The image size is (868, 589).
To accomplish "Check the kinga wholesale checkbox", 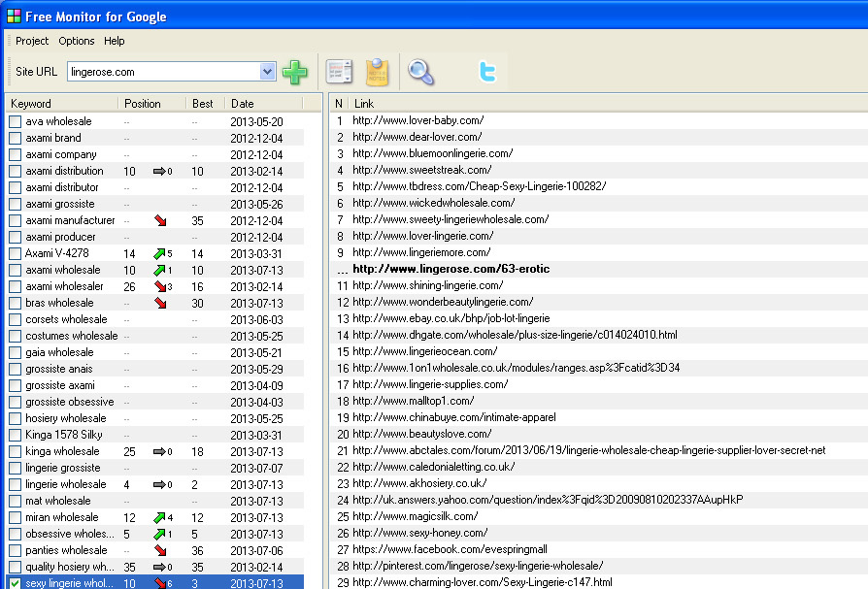I will [x=16, y=451].
